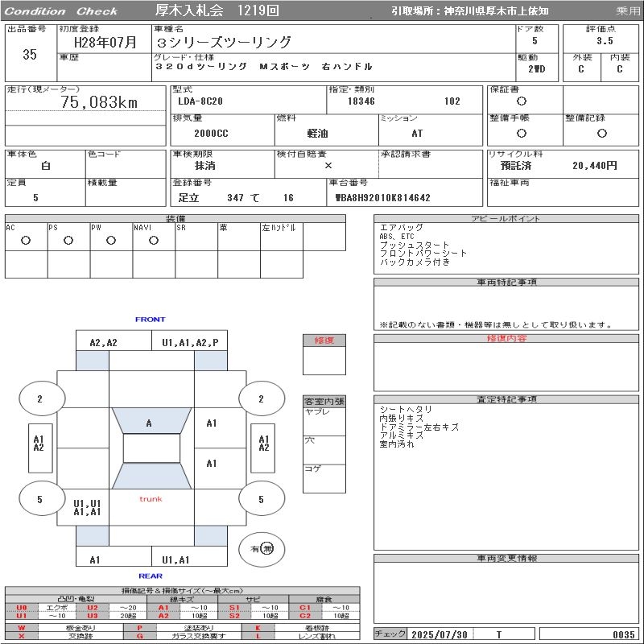Click the transmission value AT
Viewport: 644px width, 644px height.
tap(417, 133)
